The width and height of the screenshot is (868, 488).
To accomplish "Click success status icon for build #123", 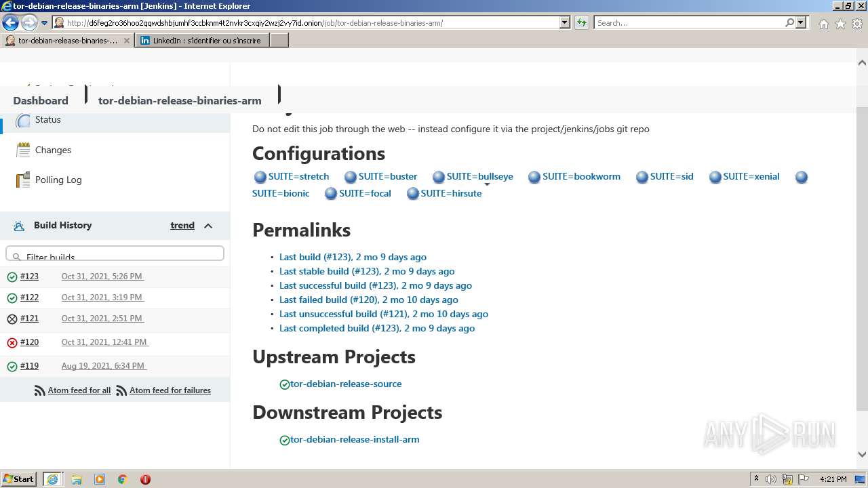I will click(x=12, y=277).
